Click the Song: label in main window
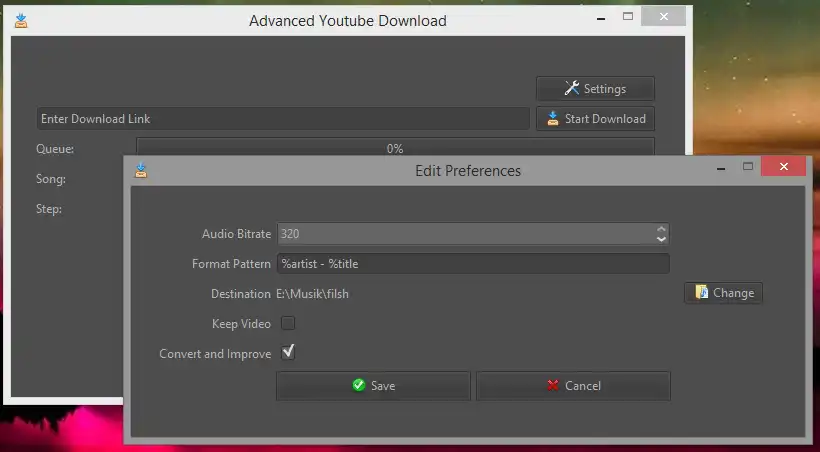This screenshot has width=820, height=452. 51,179
